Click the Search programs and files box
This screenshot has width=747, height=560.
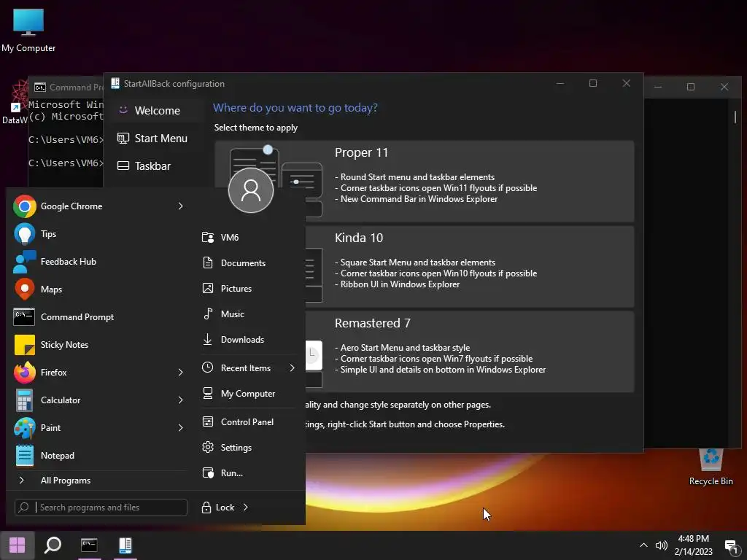pos(101,507)
